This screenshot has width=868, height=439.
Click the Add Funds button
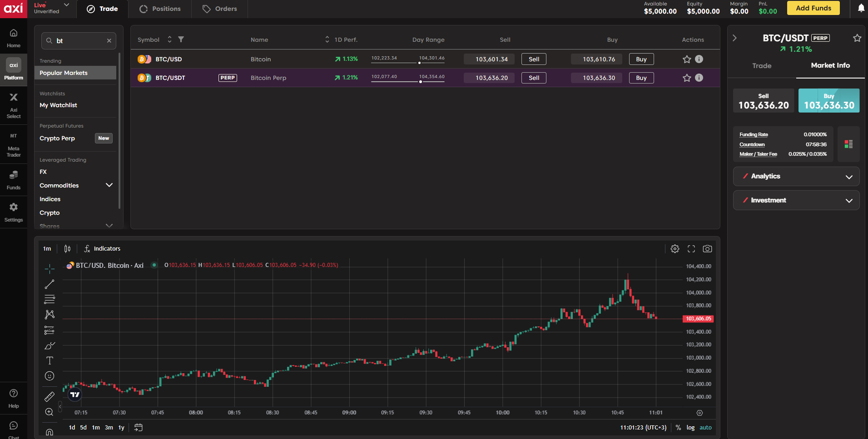pyautogui.click(x=813, y=8)
